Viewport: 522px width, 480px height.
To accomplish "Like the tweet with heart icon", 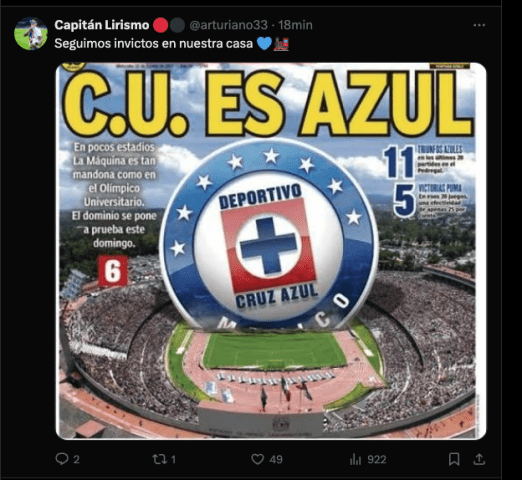I will point(257,459).
